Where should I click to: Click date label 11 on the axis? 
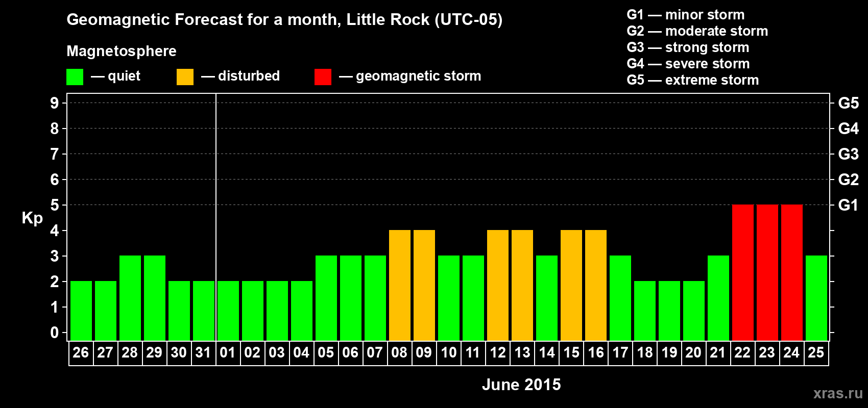(x=473, y=353)
